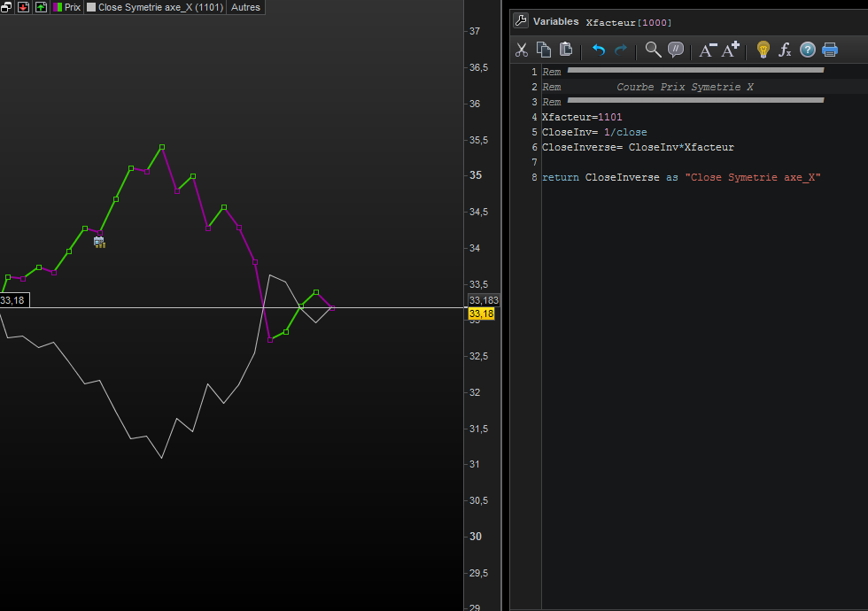This screenshot has height=611, width=868.
Task: Click the return CloseInverse line of code
Action: pos(681,178)
